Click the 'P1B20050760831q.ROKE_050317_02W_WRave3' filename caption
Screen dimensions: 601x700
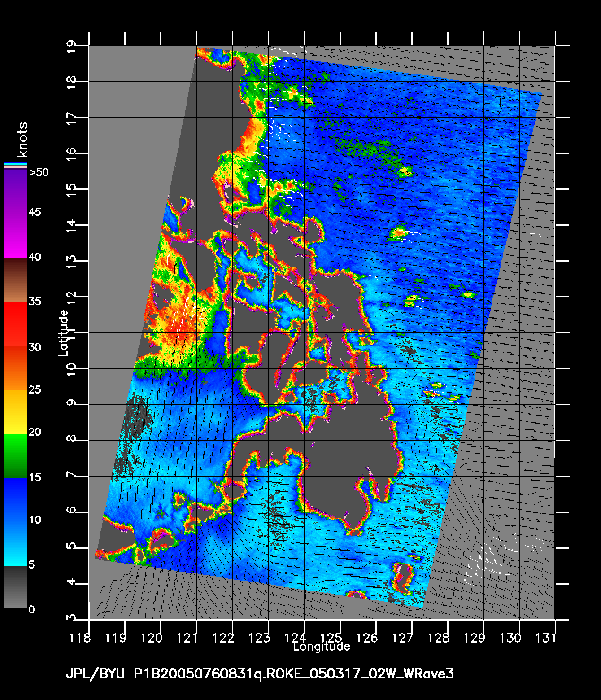click(x=294, y=674)
